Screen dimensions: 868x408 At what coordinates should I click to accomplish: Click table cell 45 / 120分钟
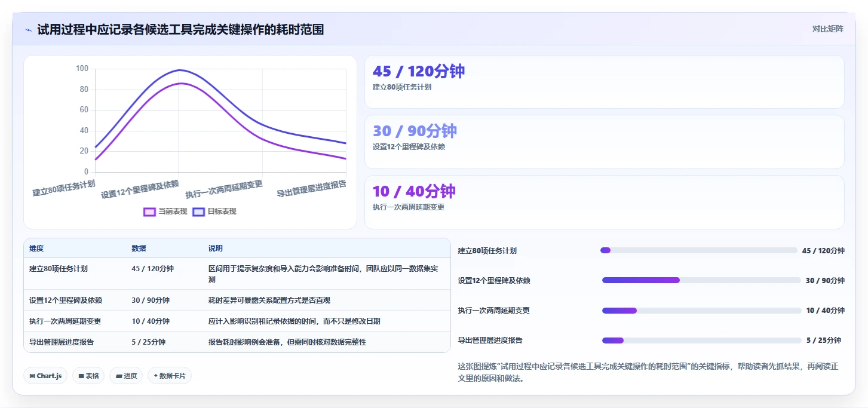(152, 269)
